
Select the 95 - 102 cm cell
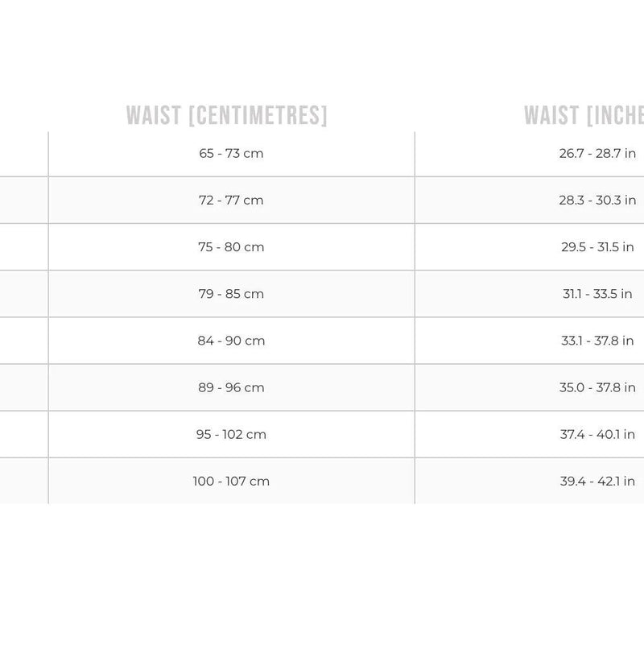(232, 434)
